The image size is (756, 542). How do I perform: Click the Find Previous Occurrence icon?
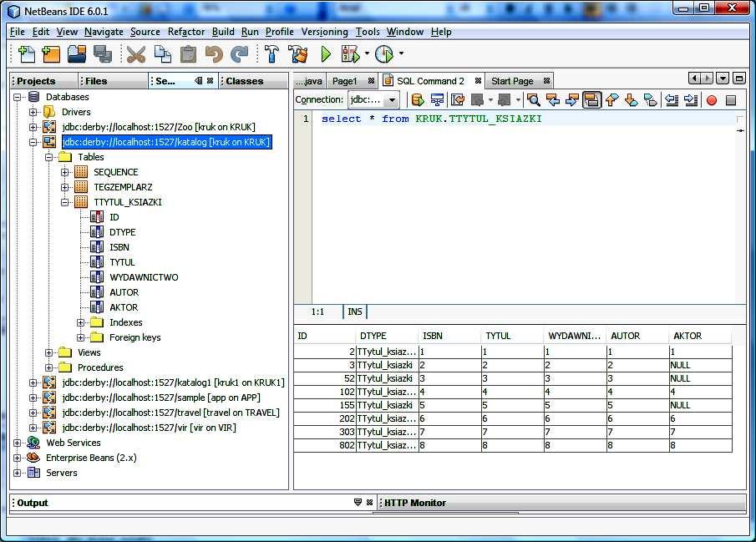coord(552,100)
